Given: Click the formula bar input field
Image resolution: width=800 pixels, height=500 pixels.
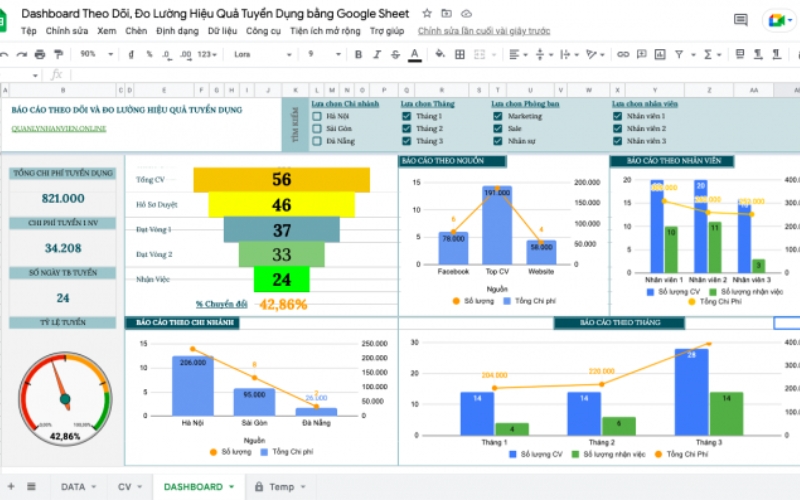Looking at the screenshot, I should 400,74.
